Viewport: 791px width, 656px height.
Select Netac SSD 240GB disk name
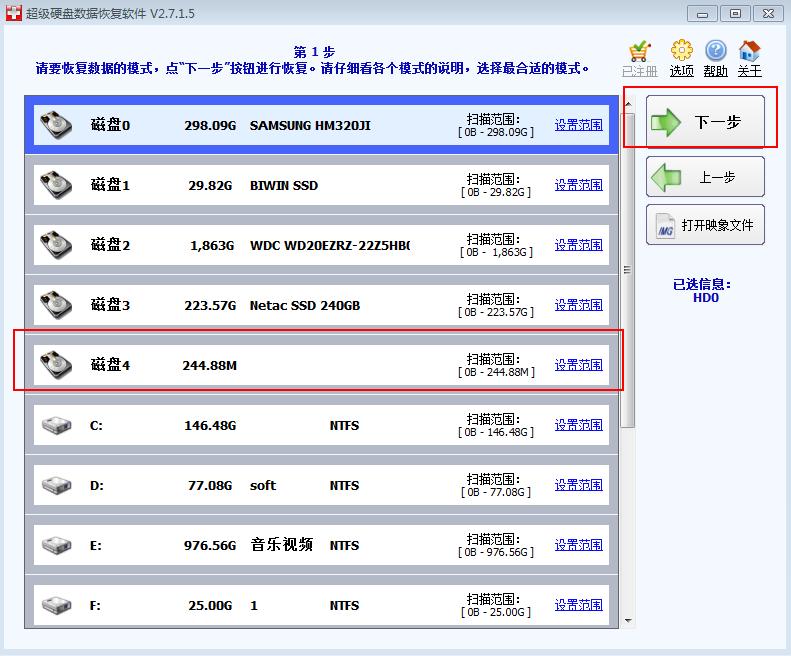305,305
